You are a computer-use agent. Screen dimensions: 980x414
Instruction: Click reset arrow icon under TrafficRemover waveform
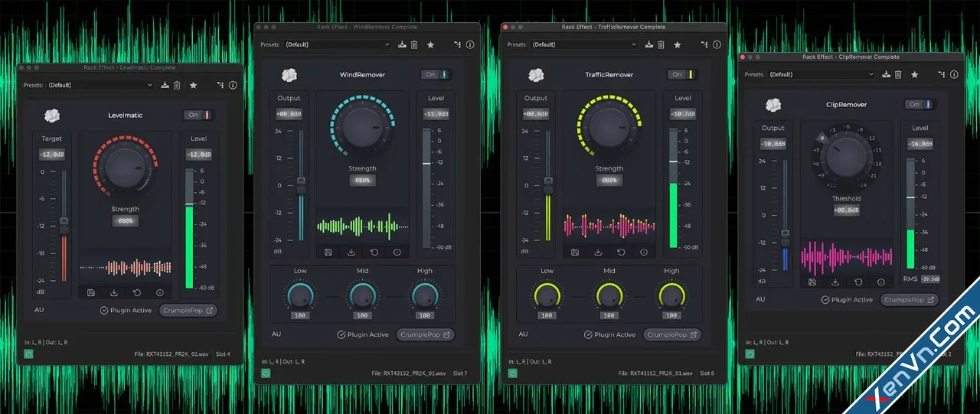coord(621,252)
